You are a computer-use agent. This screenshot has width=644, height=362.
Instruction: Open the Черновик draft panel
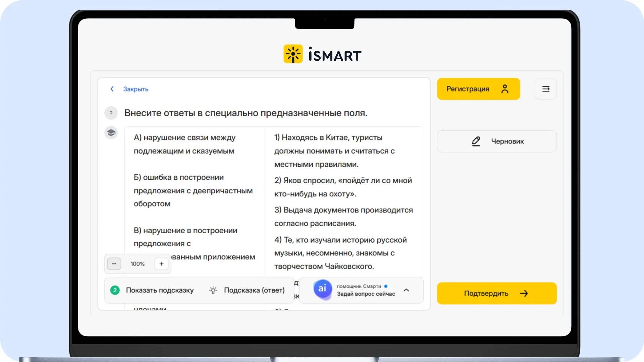tap(497, 141)
